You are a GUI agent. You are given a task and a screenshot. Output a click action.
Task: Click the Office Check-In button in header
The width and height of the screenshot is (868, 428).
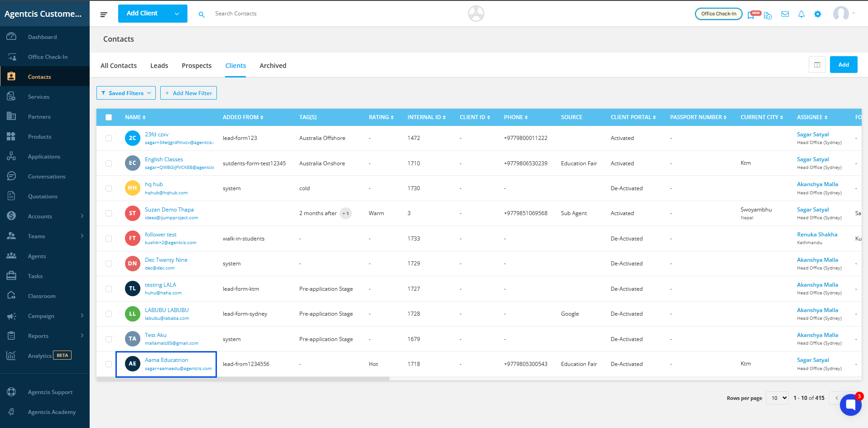click(x=719, y=14)
